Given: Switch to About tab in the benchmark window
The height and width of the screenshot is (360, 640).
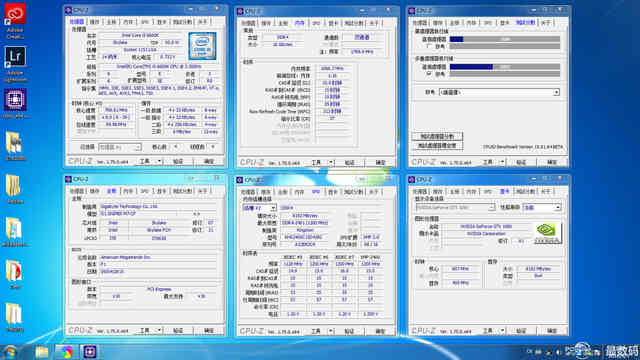Looking at the screenshot, I should (546, 23).
